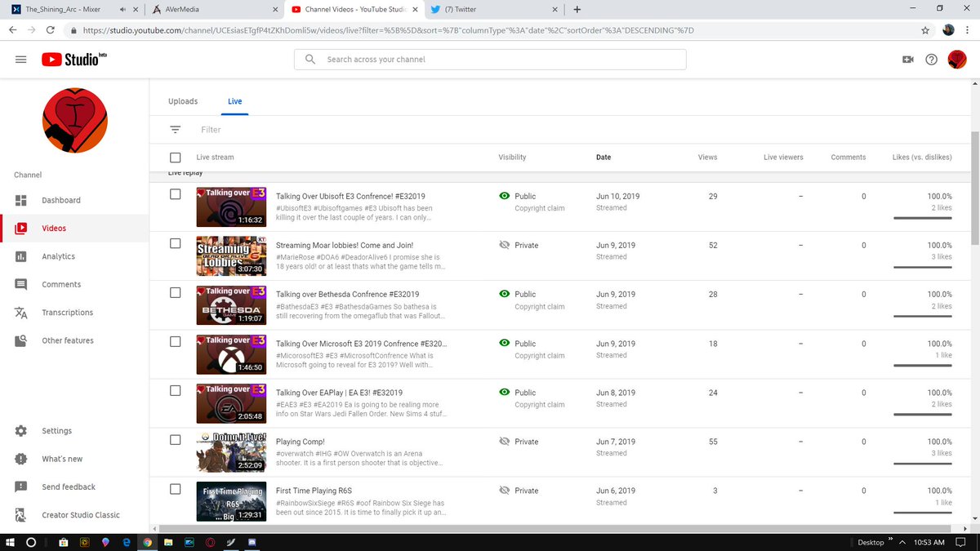Sort by the Views column header
Image resolution: width=980 pixels, height=551 pixels.
click(x=708, y=158)
